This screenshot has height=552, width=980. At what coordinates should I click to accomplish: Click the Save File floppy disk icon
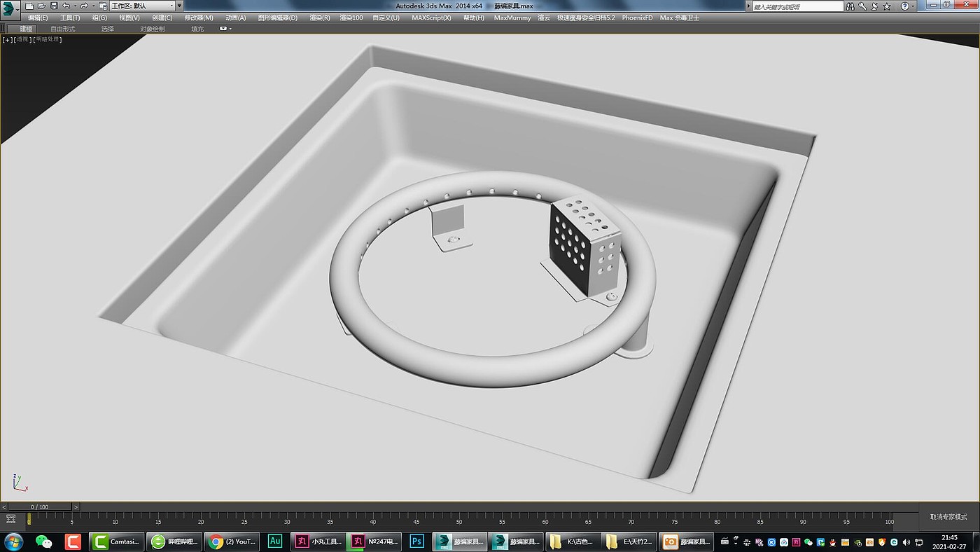[x=54, y=6]
